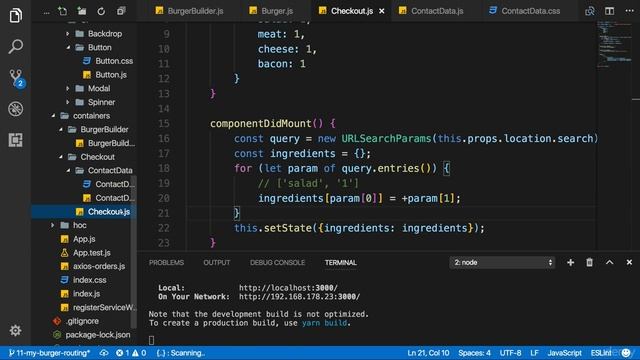Screen dimensions: 640x360
Task: Open the DEBUG CONSOLE panel tab
Action: pos(278,262)
